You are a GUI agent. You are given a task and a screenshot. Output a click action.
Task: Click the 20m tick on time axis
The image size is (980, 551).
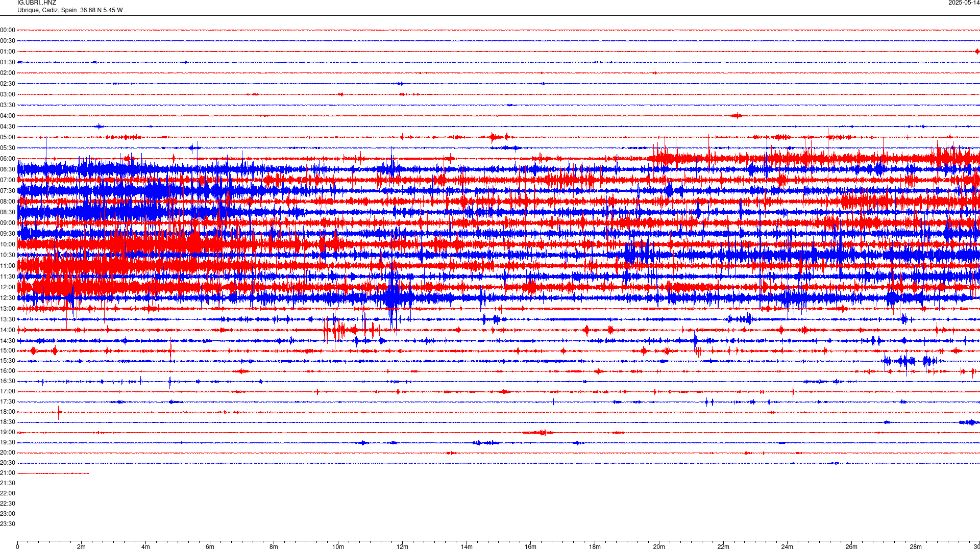coord(659,547)
